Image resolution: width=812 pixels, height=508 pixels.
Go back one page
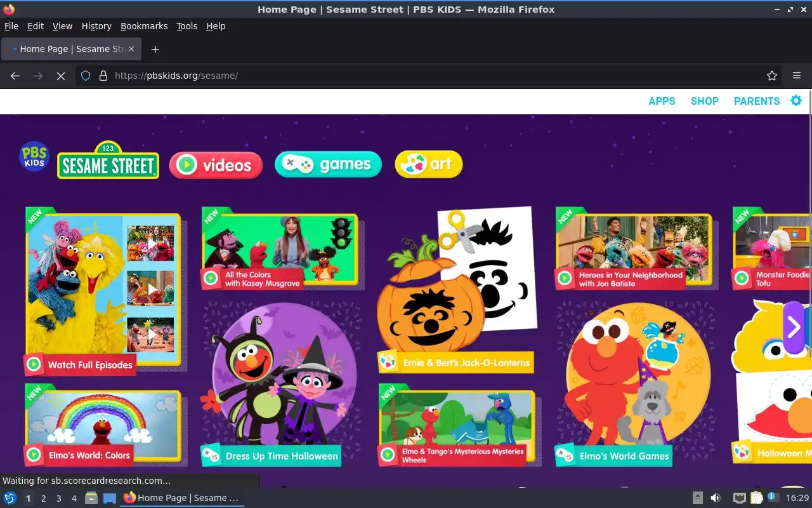pos(15,76)
